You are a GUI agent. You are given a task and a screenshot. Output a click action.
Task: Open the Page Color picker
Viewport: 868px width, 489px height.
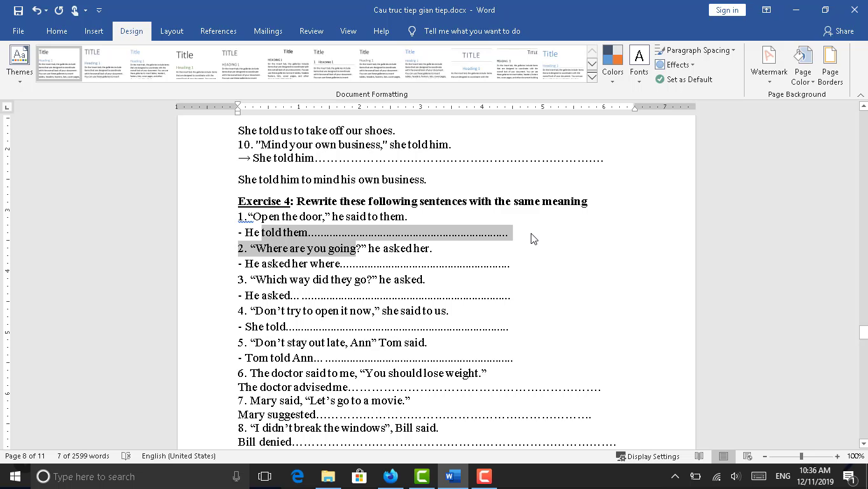point(802,65)
